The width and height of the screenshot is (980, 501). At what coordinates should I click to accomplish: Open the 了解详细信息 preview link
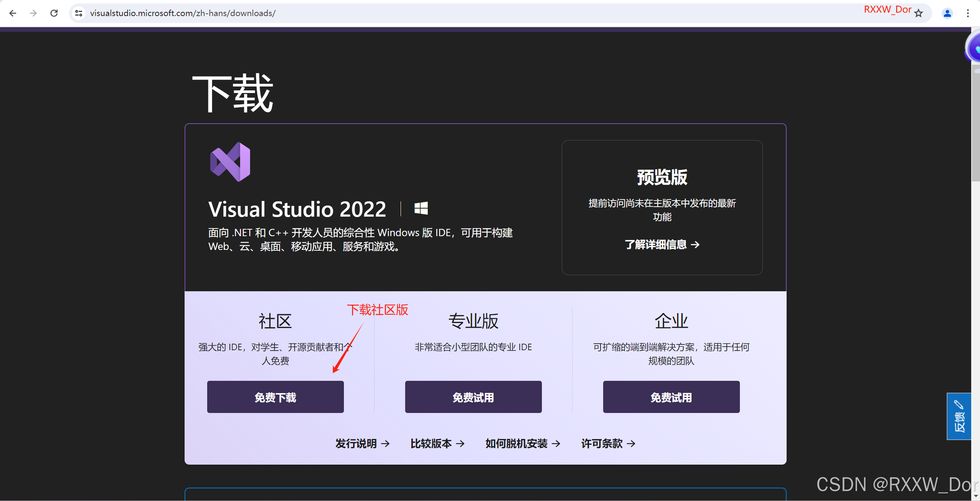click(x=662, y=244)
